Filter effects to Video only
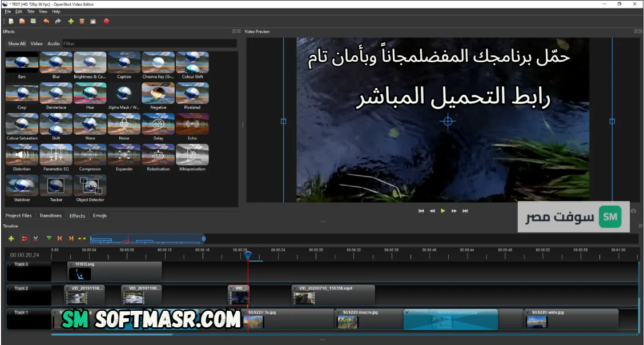 tap(37, 43)
